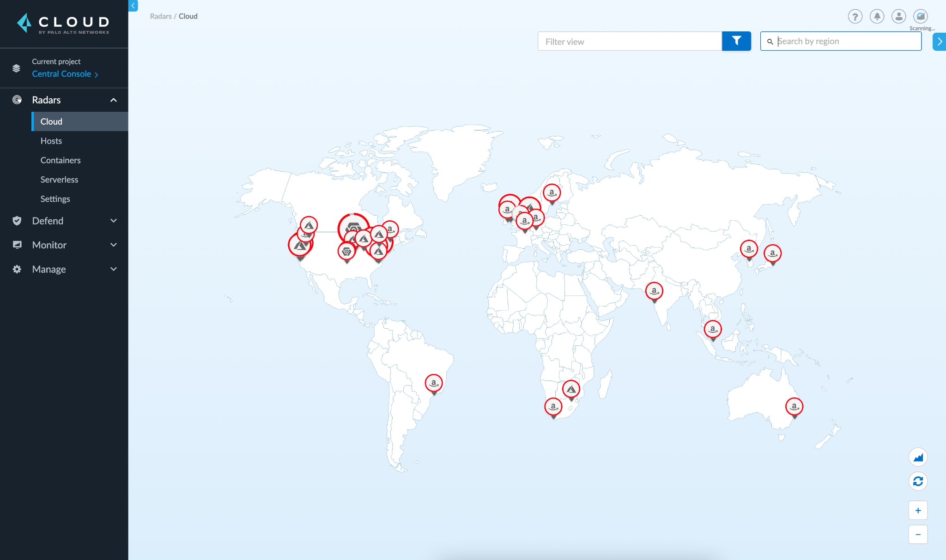Open the help question mark icon
The height and width of the screenshot is (560, 946).
click(x=855, y=17)
